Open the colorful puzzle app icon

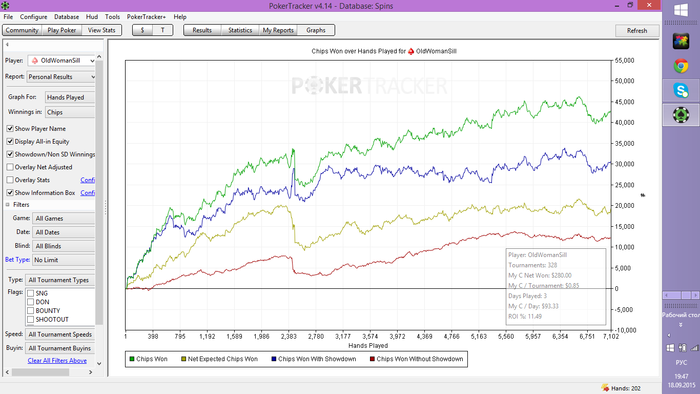[x=681, y=41]
